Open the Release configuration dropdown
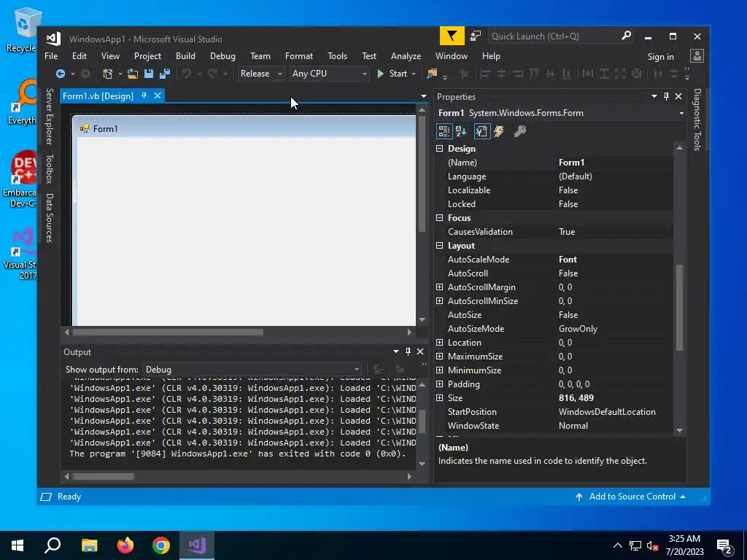Image resolution: width=747 pixels, height=560 pixels. pos(261,74)
